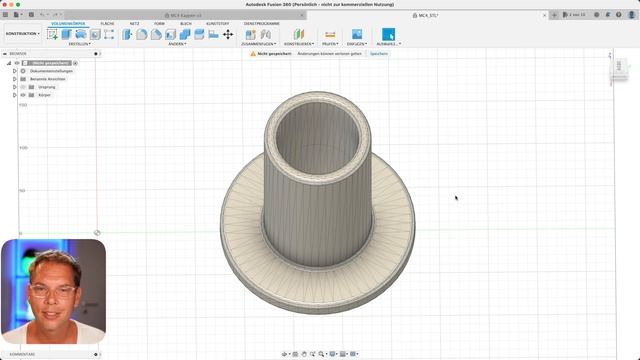
Task: Toggle visibility eye of Körper folder
Action: [23, 95]
